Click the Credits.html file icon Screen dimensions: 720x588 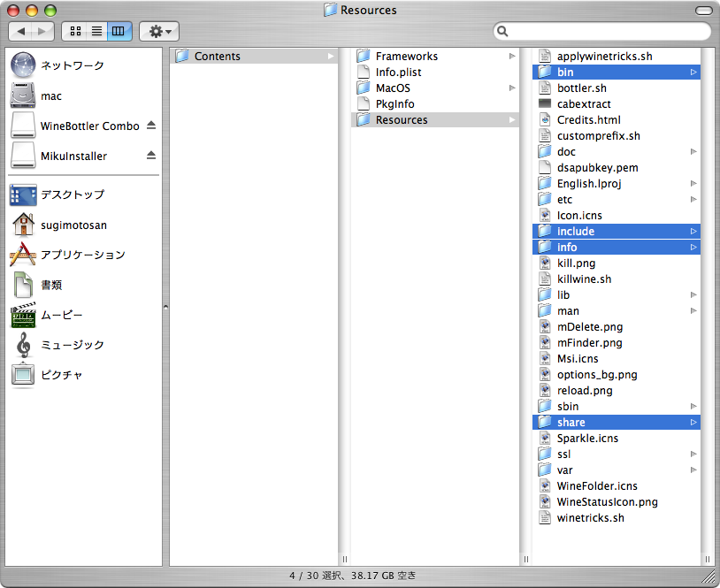tap(545, 119)
